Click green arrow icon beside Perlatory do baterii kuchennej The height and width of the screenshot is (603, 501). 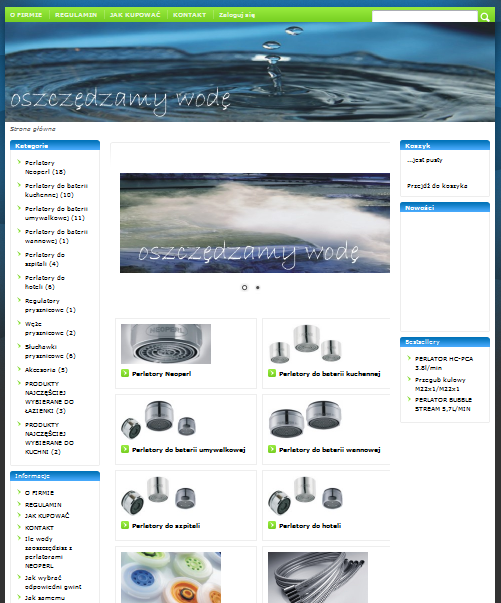(x=272, y=373)
